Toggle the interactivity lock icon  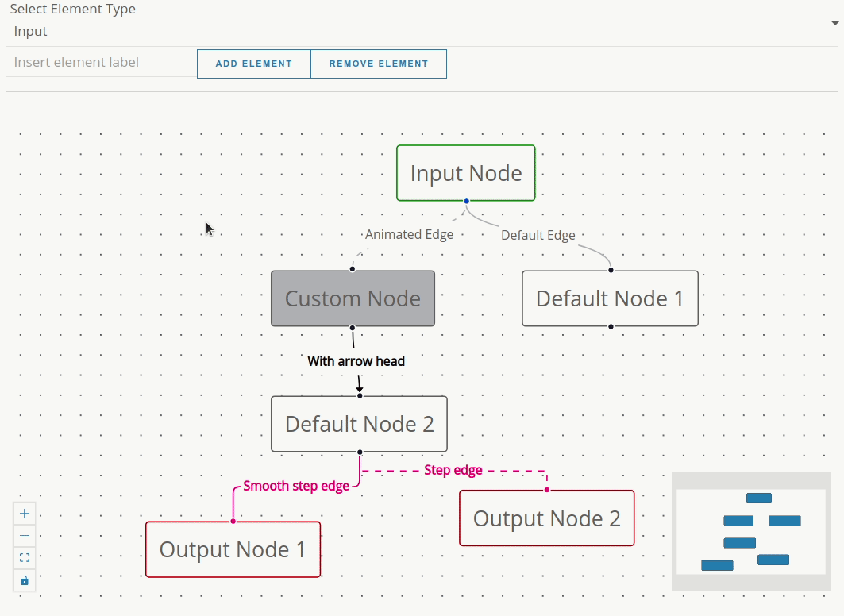25,580
